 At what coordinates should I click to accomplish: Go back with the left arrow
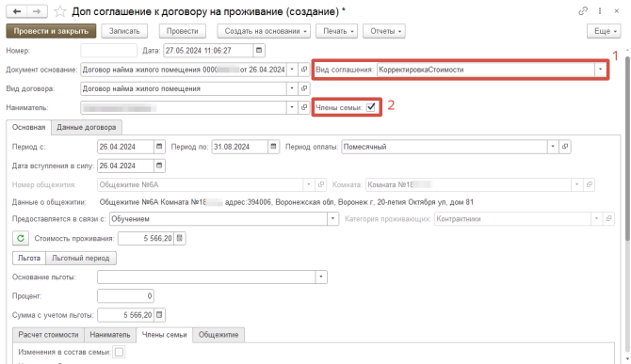(x=17, y=11)
